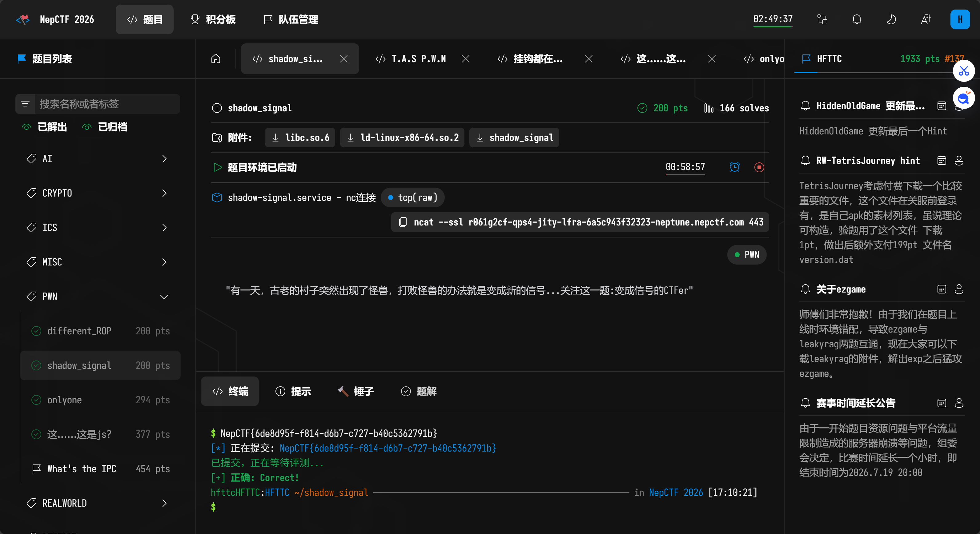Viewport: 980px width, 534px height.
Task: Click calendar icon on 赛事时间延长公告
Action: (942, 403)
